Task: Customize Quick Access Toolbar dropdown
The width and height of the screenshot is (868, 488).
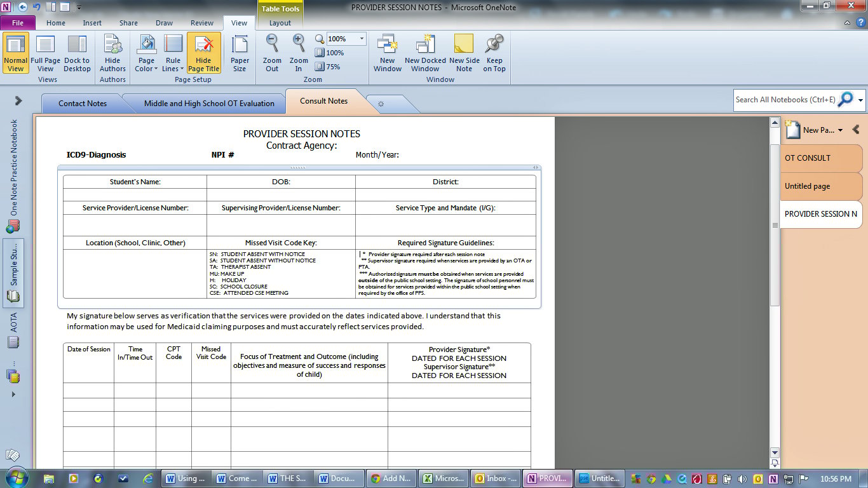Action: [x=79, y=8]
